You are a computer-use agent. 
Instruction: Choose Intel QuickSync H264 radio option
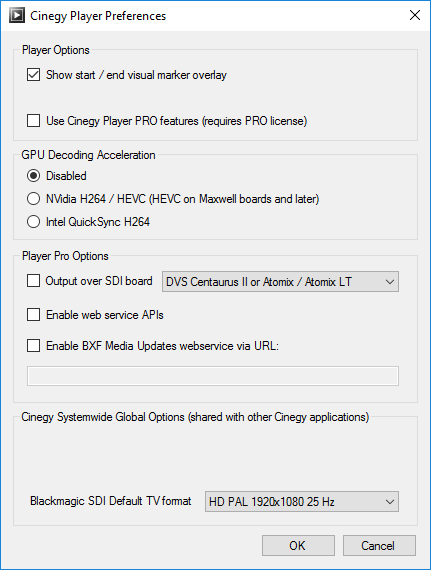point(33,222)
